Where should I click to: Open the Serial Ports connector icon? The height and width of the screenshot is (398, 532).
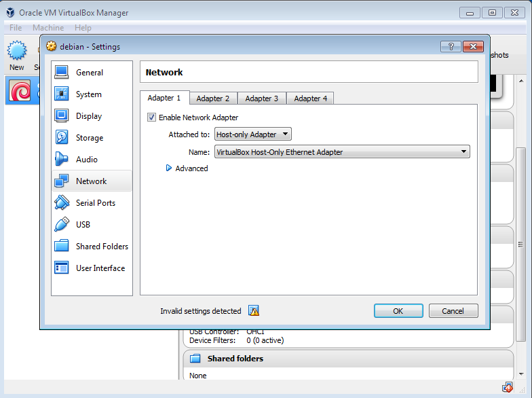61,202
